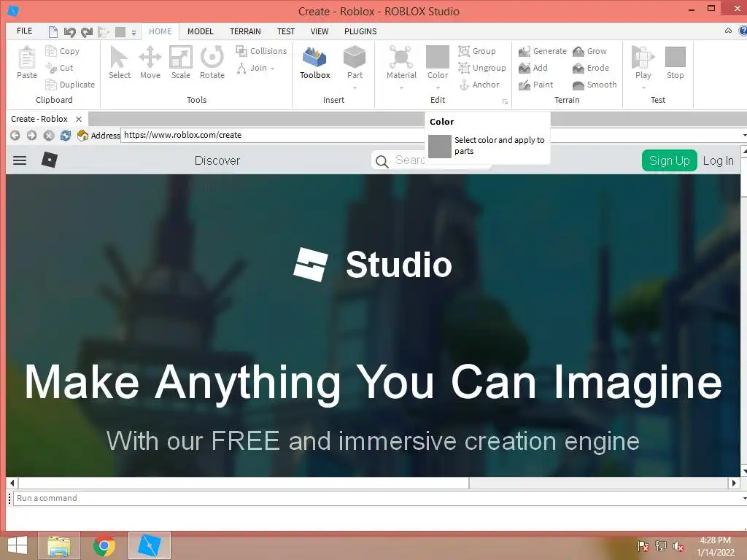Viewport: 747px width, 560px height.
Task: Click the Duplicate icon
Action: pyautogui.click(x=51, y=85)
